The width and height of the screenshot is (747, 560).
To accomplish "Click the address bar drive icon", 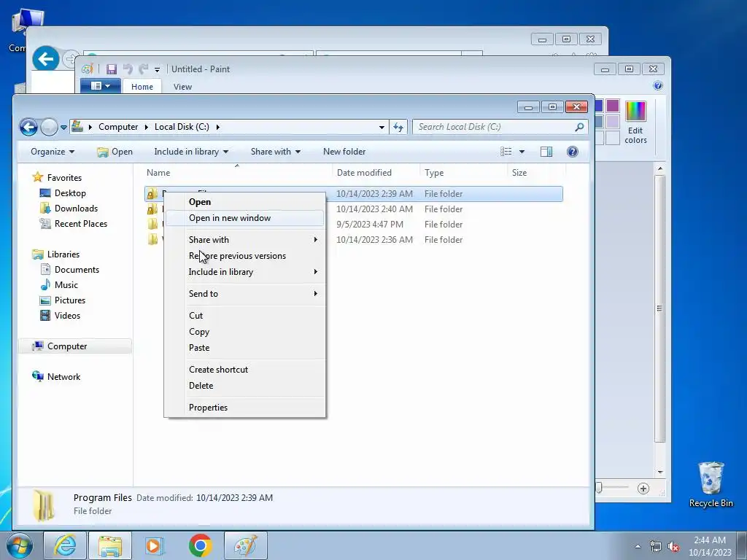I will (x=77, y=127).
